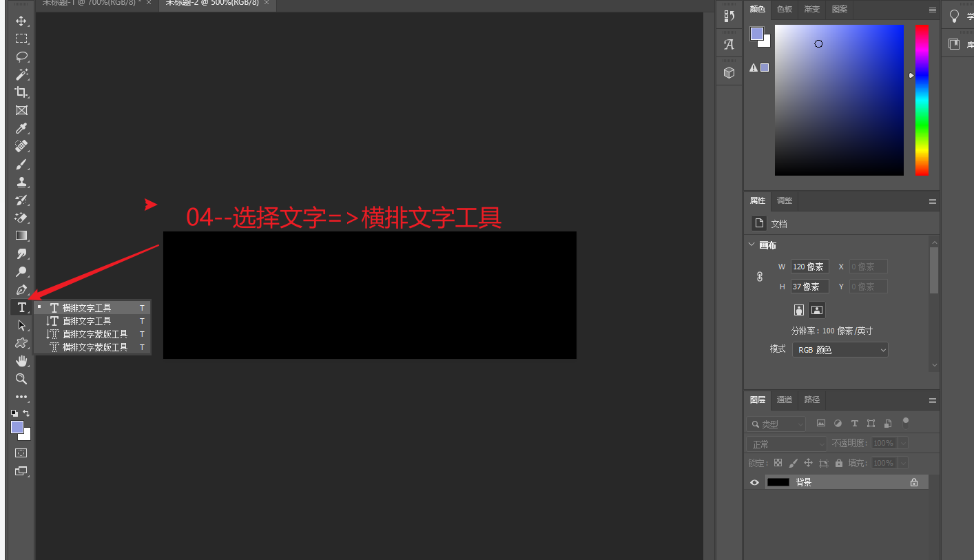Hide the 背景 layer with eye icon

coord(754,482)
